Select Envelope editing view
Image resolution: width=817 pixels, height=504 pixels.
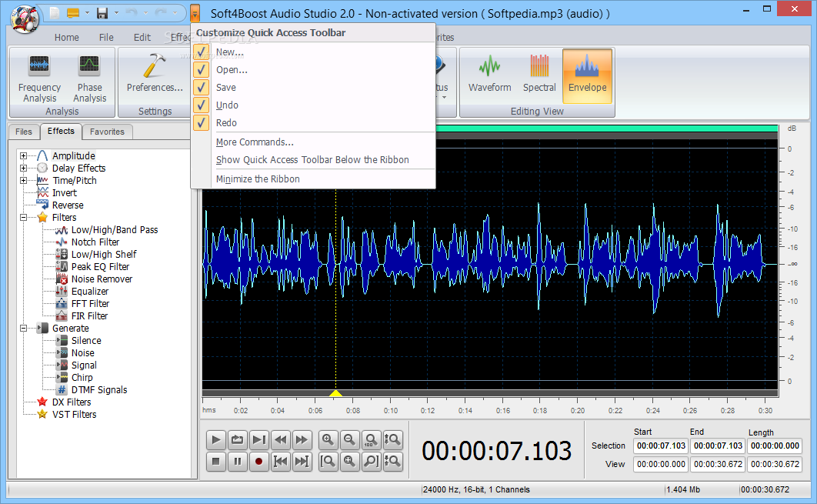[587, 75]
